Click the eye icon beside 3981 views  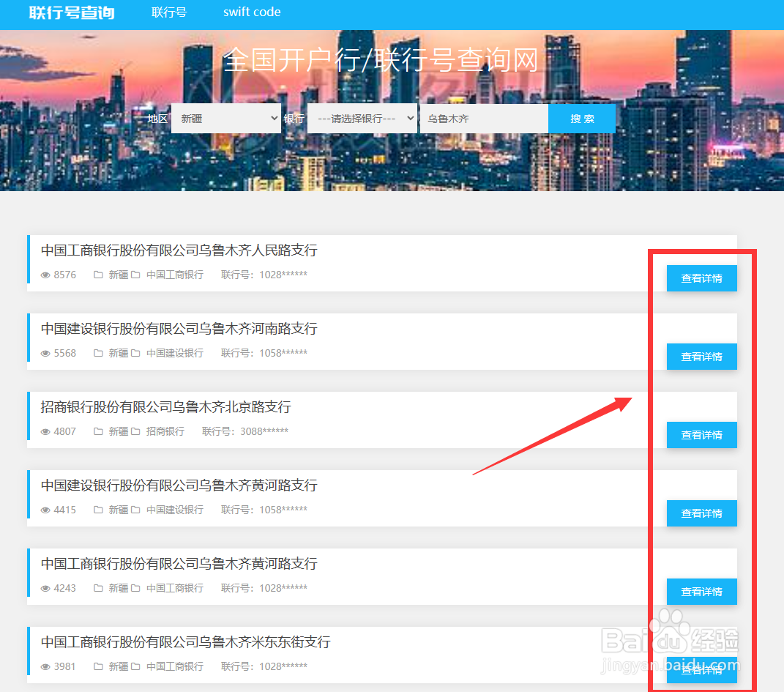tap(45, 666)
